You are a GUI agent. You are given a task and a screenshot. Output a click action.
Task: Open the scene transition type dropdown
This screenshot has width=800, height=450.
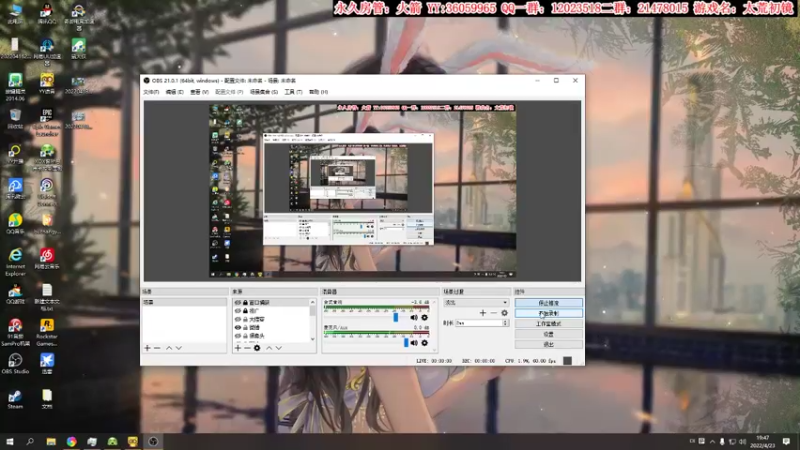coord(476,303)
